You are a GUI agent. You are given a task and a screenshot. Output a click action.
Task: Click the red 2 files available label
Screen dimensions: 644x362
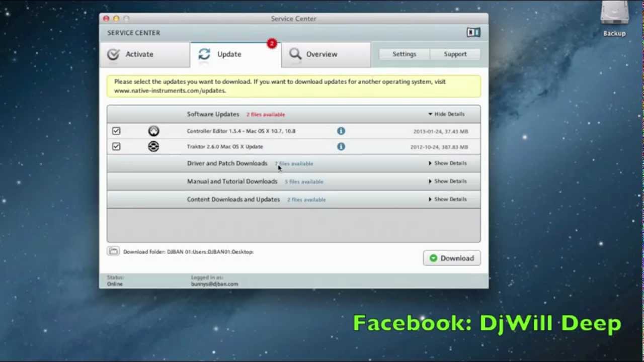(265, 115)
